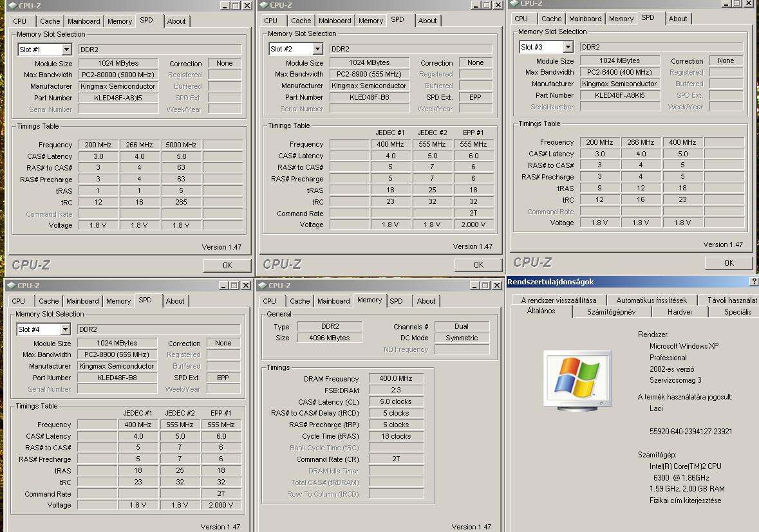Click OK in the Slot #1 window

click(x=227, y=266)
